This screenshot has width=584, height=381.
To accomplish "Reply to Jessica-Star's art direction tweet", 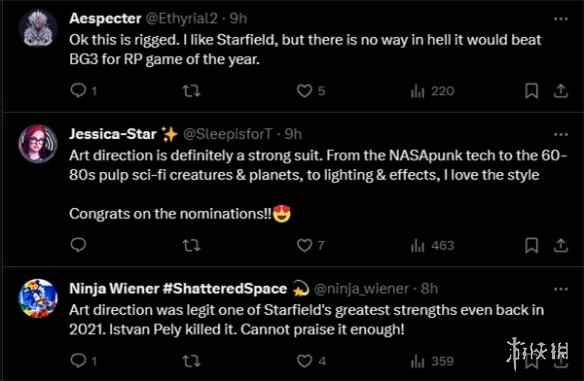I will coord(79,245).
